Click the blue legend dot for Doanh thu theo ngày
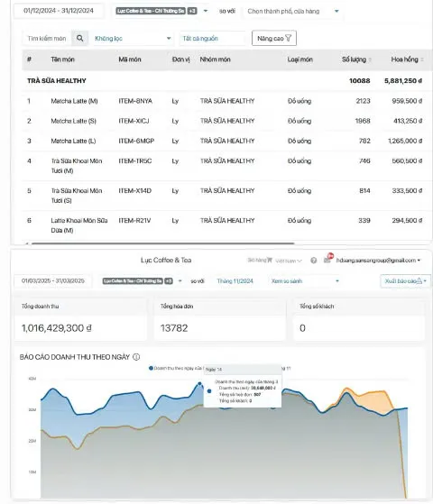Viewport: 433px width, 504px height. coord(151,368)
